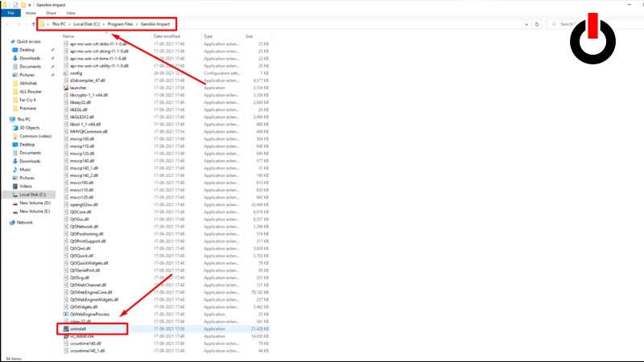The height and width of the screenshot is (362, 644).
Task: Open the Share ribbon tab
Action: tap(51, 13)
